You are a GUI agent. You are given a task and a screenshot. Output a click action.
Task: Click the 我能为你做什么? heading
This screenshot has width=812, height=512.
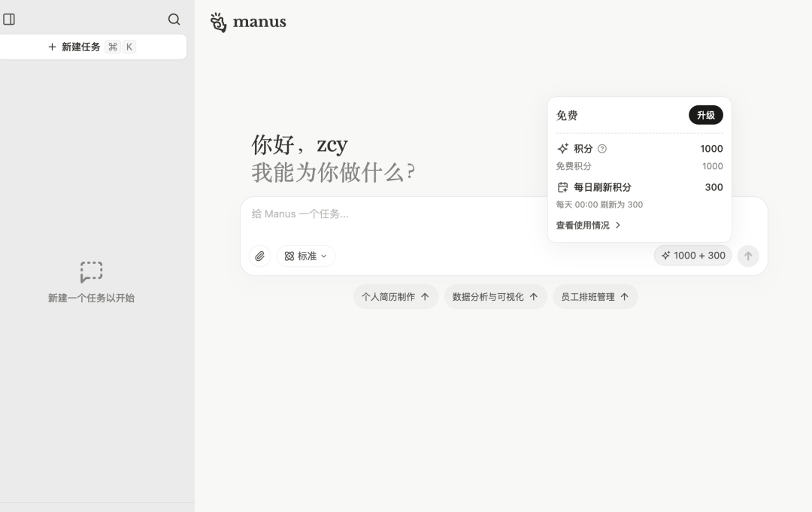[x=333, y=172]
